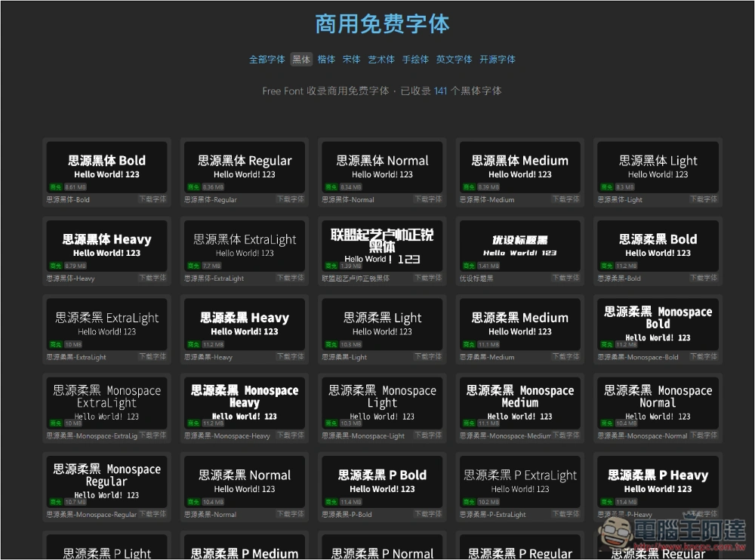Download 思源柔黑-Monospace-Bold font
Viewport: 755px width, 560px height.
point(704,357)
